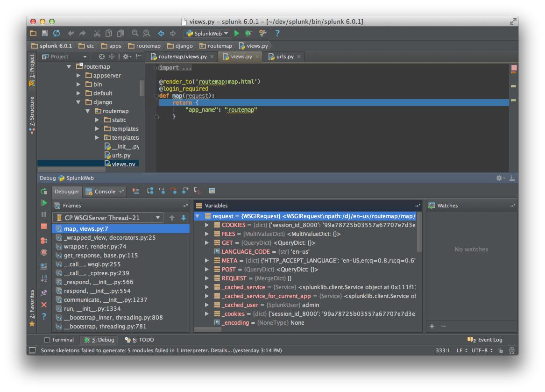Resume program in debug sidebar
This screenshot has width=545, height=392.
[x=44, y=203]
